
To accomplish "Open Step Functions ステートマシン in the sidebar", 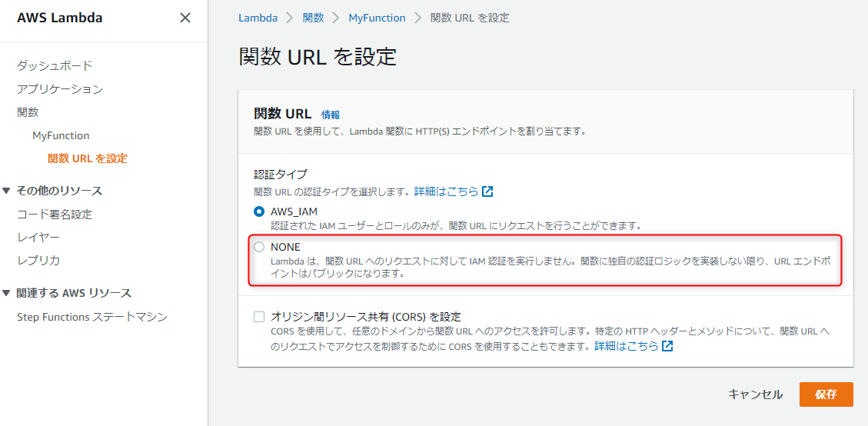I will (x=92, y=317).
